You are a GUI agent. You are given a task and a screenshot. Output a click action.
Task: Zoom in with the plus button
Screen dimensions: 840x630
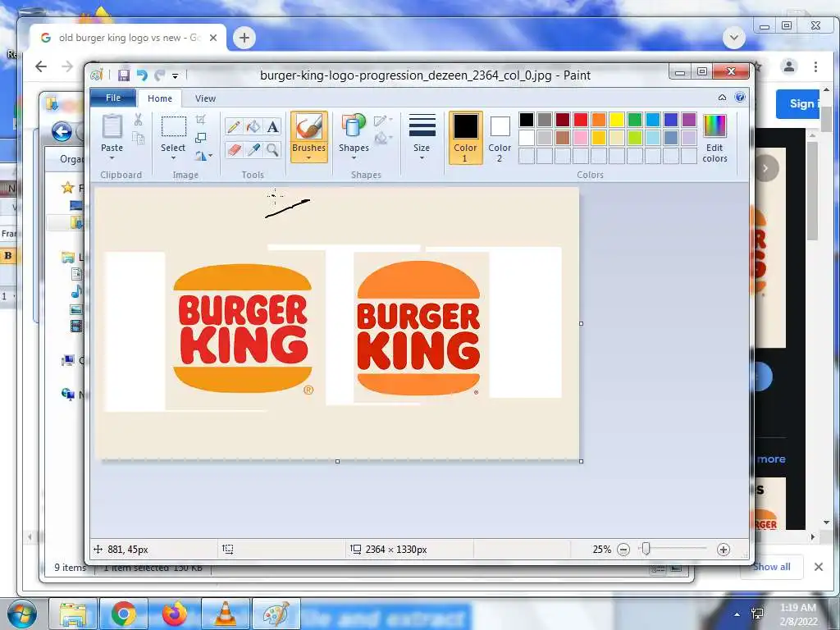point(724,549)
